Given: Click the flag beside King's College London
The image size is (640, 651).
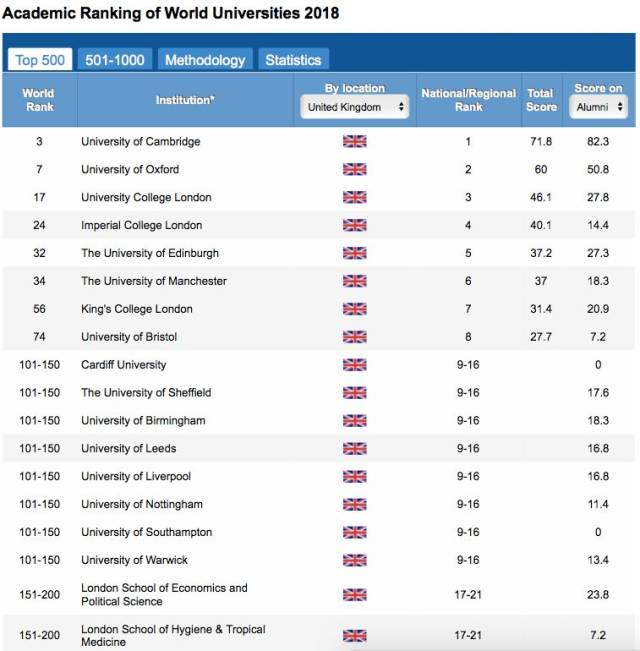Looking at the screenshot, I should tap(355, 309).
